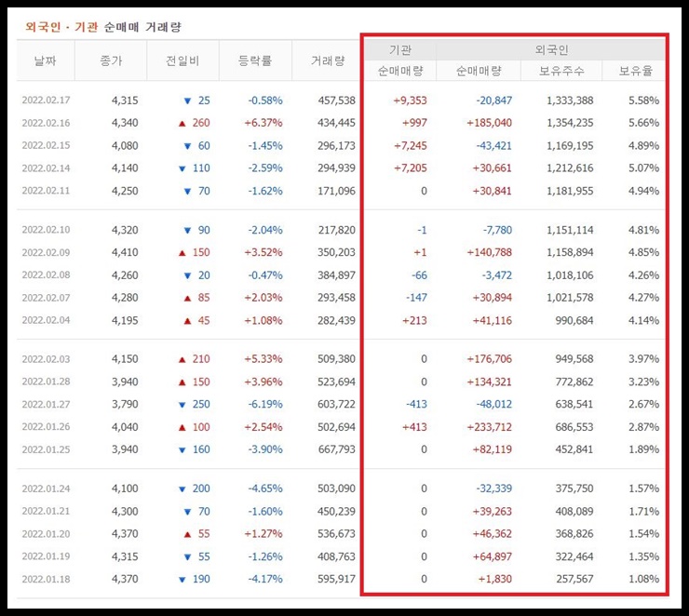
Task: Select date cell 2022.02.03
Action: [47, 359]
